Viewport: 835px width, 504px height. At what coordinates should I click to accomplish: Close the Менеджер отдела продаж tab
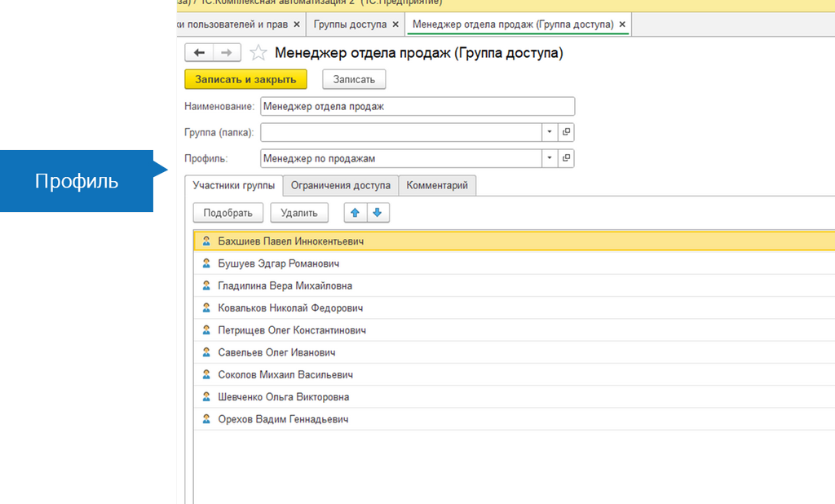[x=622, y=24]
